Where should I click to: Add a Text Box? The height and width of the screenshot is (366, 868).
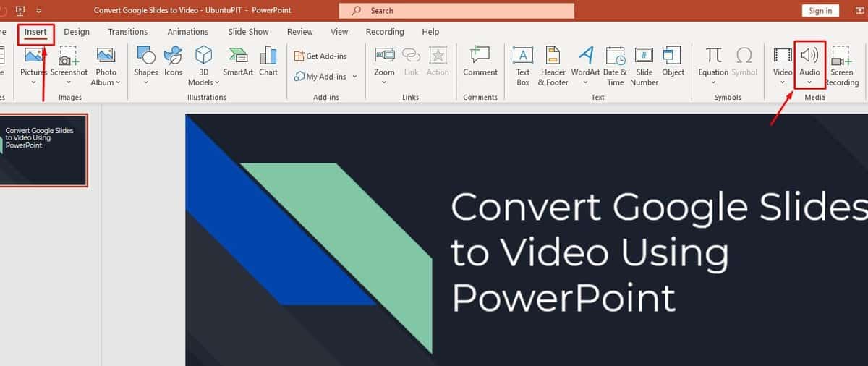click(523, 65)
